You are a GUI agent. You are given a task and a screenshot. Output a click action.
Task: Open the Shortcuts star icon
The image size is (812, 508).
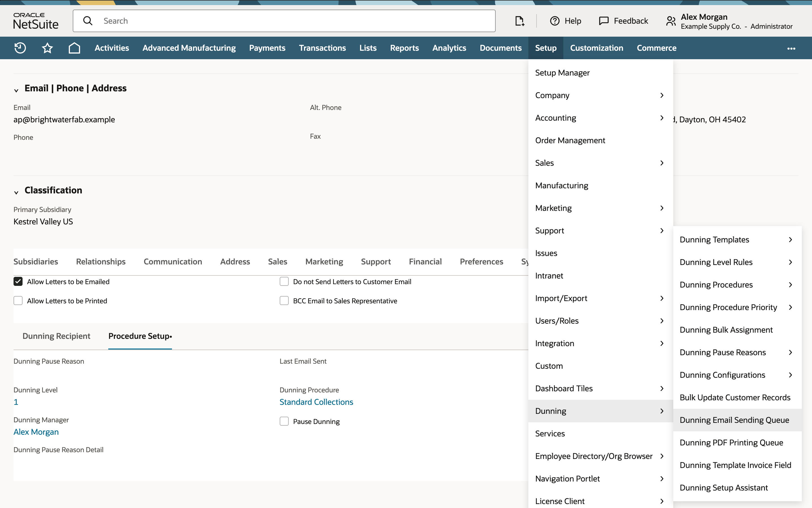coord(47,48)
